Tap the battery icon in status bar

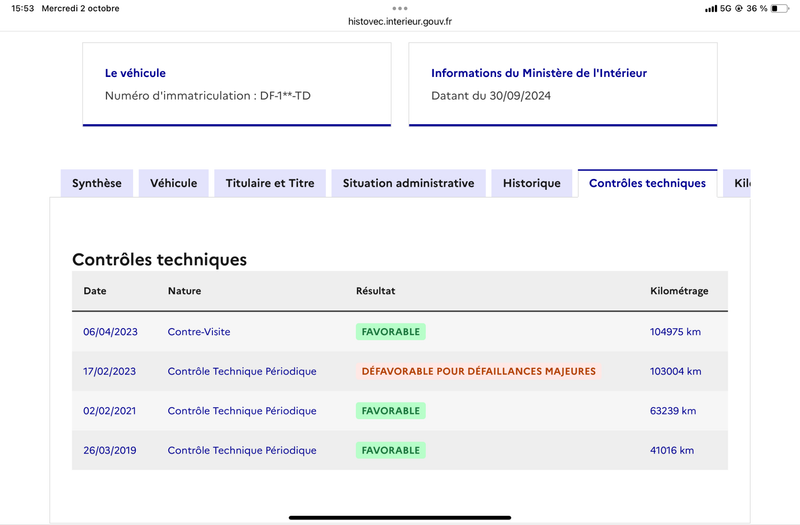[x=779, y=8]
